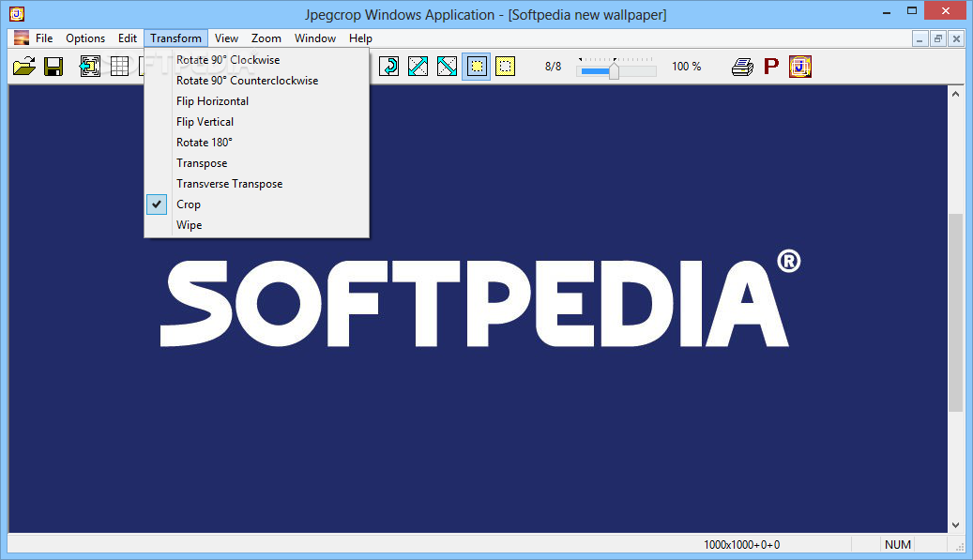Click the 1000x1000+0+0 status text
The image size is (973, 560).
point(741,544)
